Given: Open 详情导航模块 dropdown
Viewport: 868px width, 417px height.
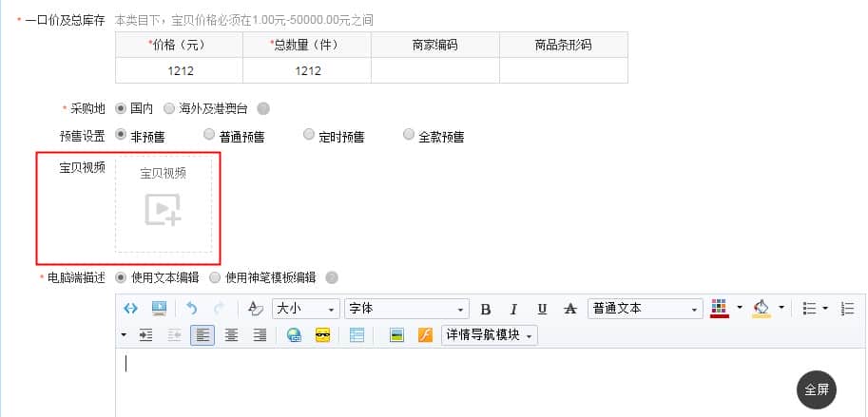Looking at the screenshot, I should pyautogui.click(x=490, y=335).
